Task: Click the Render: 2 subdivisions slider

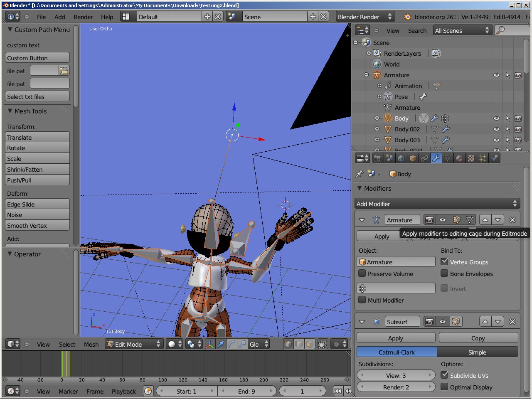Action: point(396,387)
